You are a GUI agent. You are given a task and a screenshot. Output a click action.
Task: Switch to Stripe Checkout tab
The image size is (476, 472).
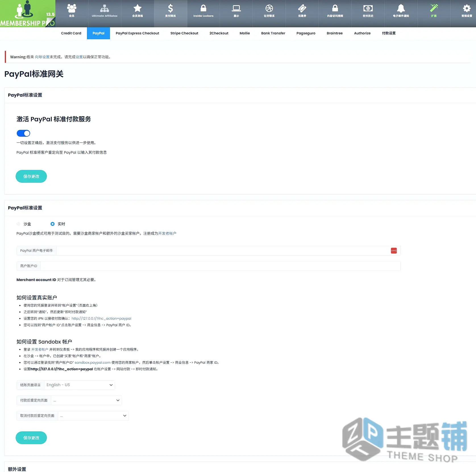coord(184,33)
